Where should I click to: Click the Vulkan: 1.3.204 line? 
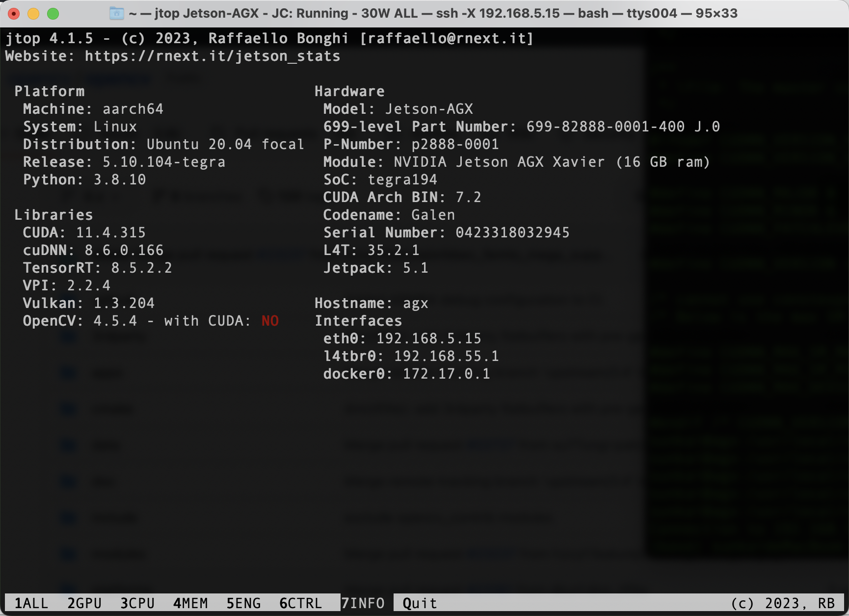click(89, 303)
